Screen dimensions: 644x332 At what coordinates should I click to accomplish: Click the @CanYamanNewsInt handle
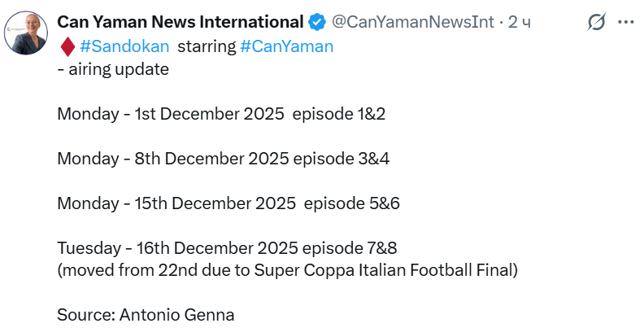coord(411,22)
